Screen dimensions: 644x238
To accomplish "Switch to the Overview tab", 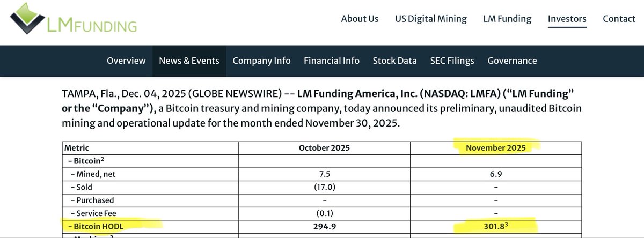I will pyautogui.click(x=126, y=61).
